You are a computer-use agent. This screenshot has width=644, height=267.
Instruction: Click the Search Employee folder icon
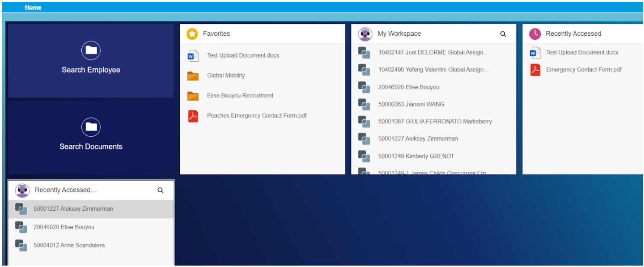pos(91,51)
